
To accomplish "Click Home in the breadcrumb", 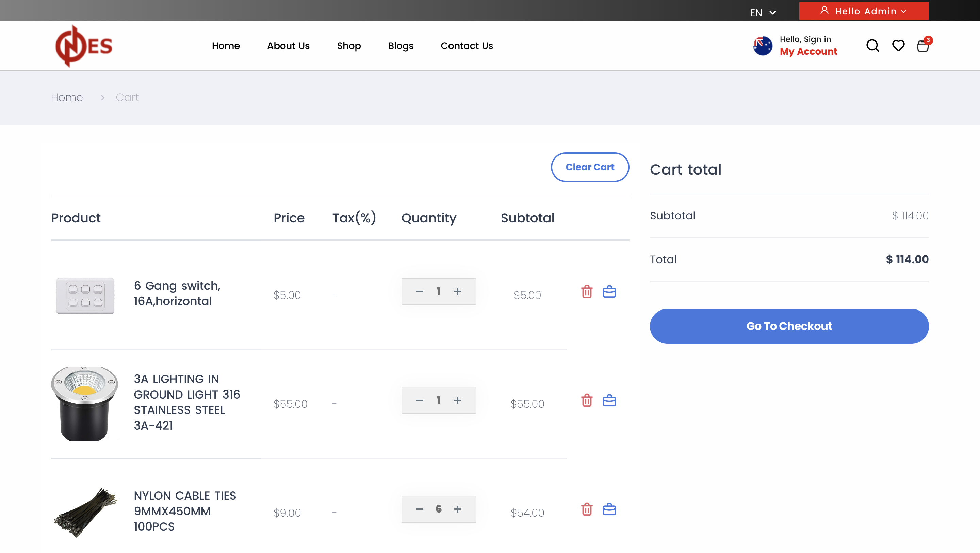I will pyautogui.click(x=67, y=97).
